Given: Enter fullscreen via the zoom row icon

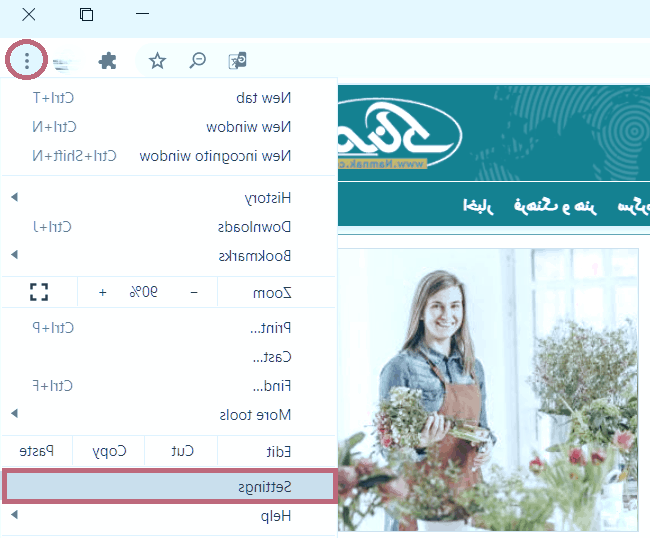Looking at the screenshot, I should coord(39,292).
